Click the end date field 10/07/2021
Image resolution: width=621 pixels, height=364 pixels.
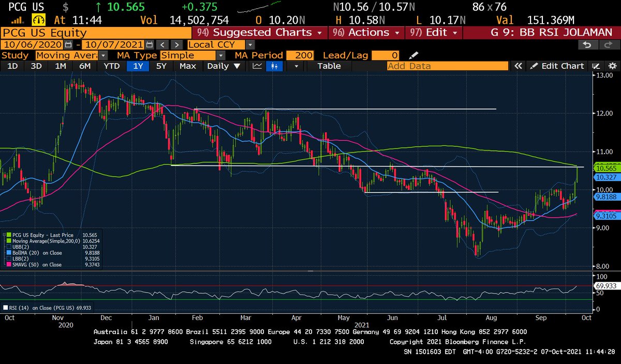(112, 45)
